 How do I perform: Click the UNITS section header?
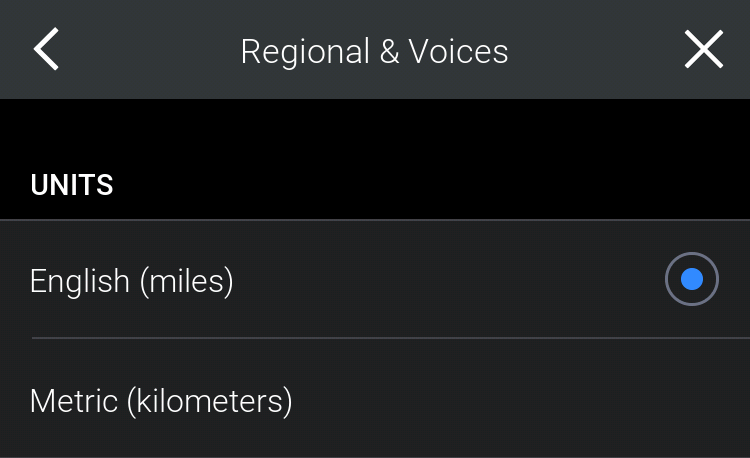72,185
